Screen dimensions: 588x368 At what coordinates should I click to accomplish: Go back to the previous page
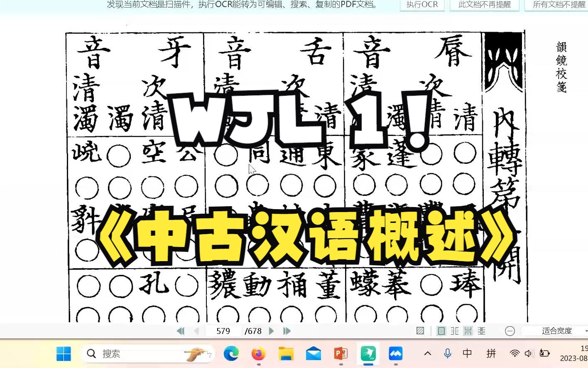coord(196,331)
